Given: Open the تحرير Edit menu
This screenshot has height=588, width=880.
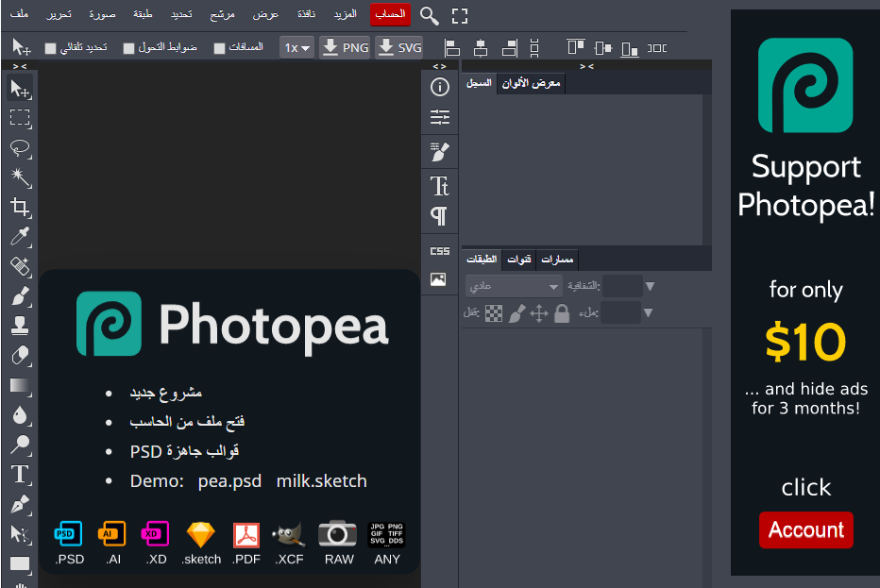Looking at the screenshot, I should pyautogui.click(x=59, y=14).
